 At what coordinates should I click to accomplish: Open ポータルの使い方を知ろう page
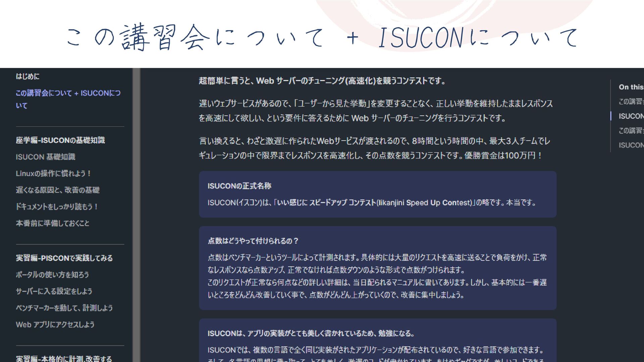[52, 275]
